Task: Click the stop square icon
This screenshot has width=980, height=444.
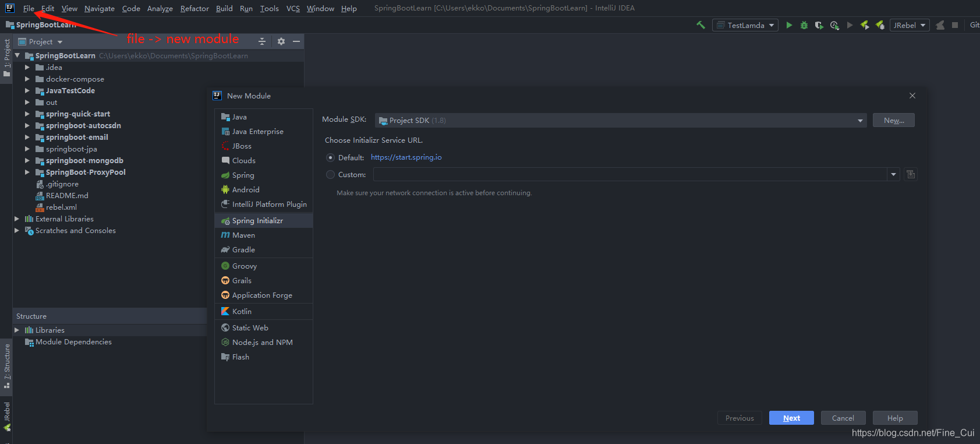Action: point(955,25)
